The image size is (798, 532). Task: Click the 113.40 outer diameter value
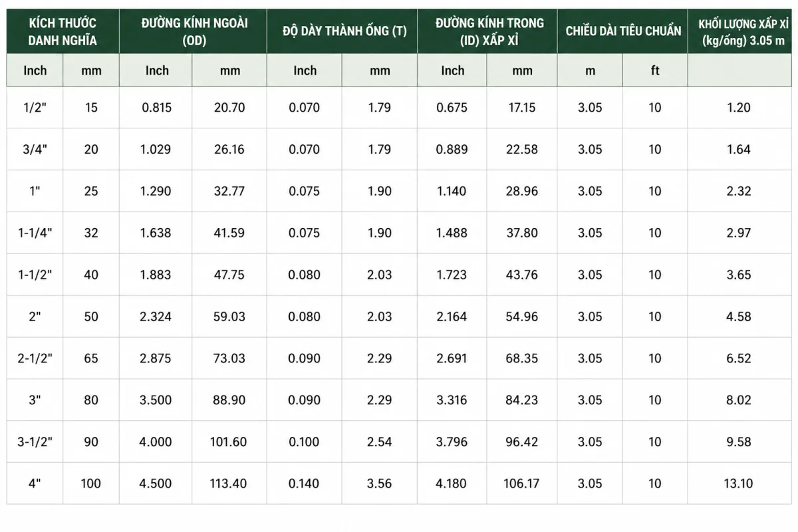click(229, 483)
